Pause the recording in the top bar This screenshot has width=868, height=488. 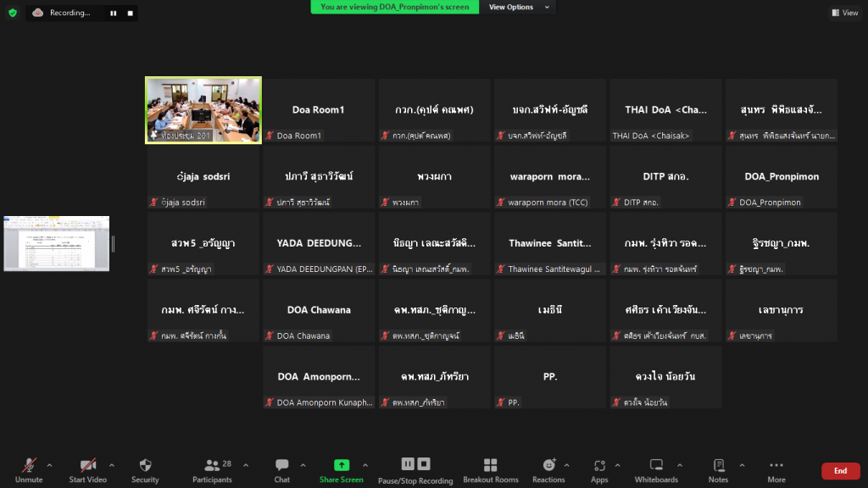click(114, 13)
